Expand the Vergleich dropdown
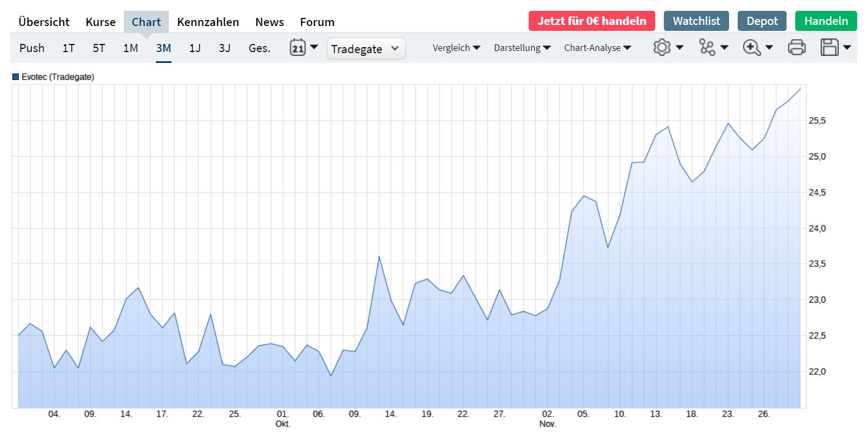Viewport: 868px width, 435px height. [456, 48]
